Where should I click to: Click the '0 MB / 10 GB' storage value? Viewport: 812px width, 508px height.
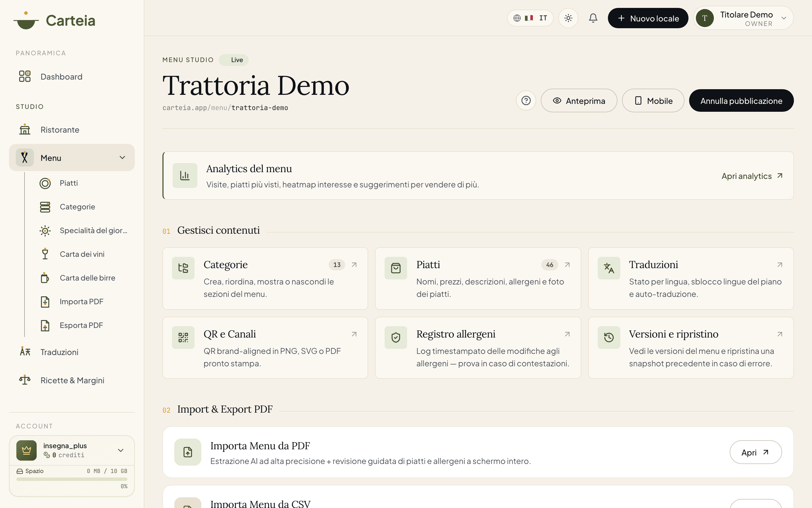[107, 471]
